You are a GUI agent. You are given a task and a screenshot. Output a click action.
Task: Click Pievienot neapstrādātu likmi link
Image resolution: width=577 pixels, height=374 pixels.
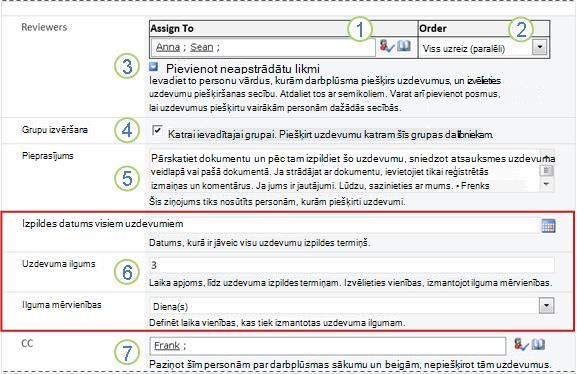point(243,69)
